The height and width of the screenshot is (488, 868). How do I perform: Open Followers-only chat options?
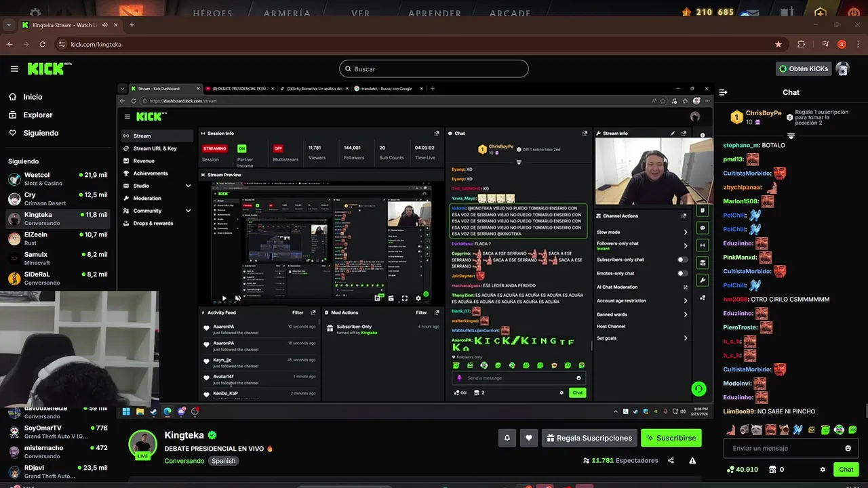[642, 245]
